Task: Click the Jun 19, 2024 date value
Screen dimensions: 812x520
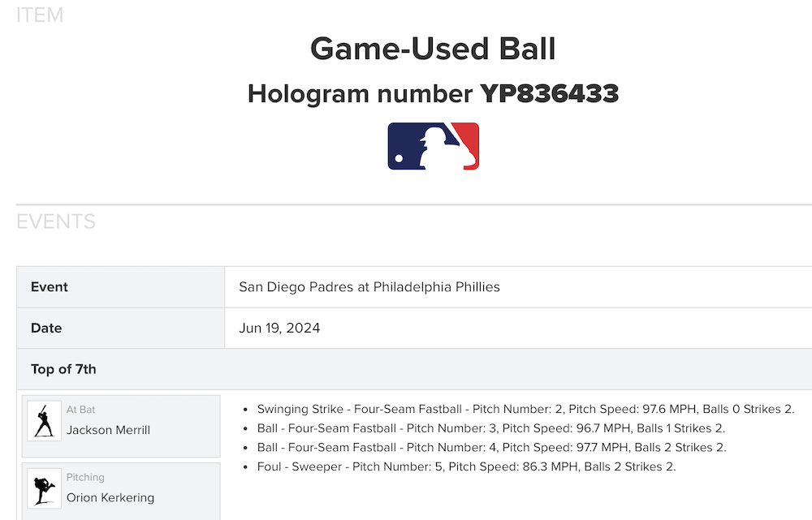Action: 279,329
